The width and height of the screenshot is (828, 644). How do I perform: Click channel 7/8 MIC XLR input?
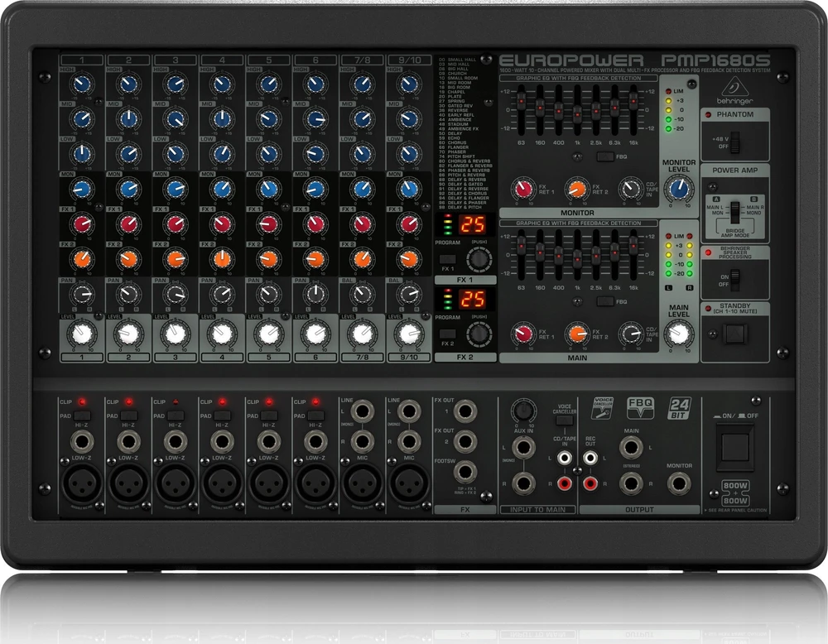click(363, 484)
